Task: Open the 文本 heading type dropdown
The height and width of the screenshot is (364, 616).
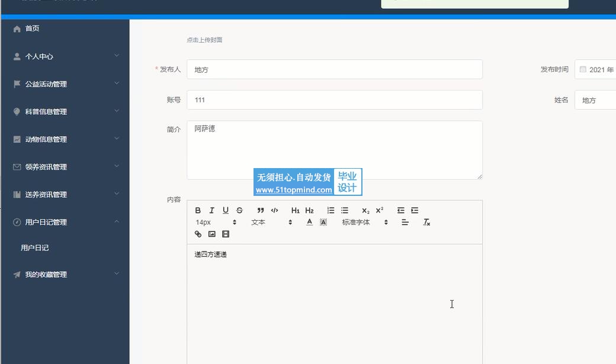Action: 271,223
